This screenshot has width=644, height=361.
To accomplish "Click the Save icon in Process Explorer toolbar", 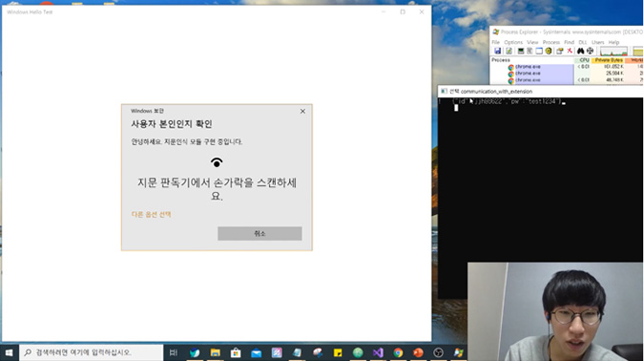I will pyautogui.click(x=497, y=51).
